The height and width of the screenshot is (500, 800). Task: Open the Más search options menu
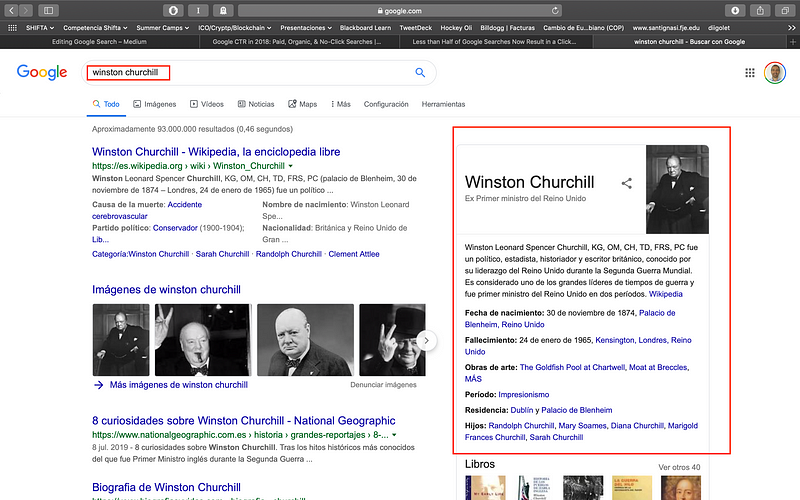point(340,104)
